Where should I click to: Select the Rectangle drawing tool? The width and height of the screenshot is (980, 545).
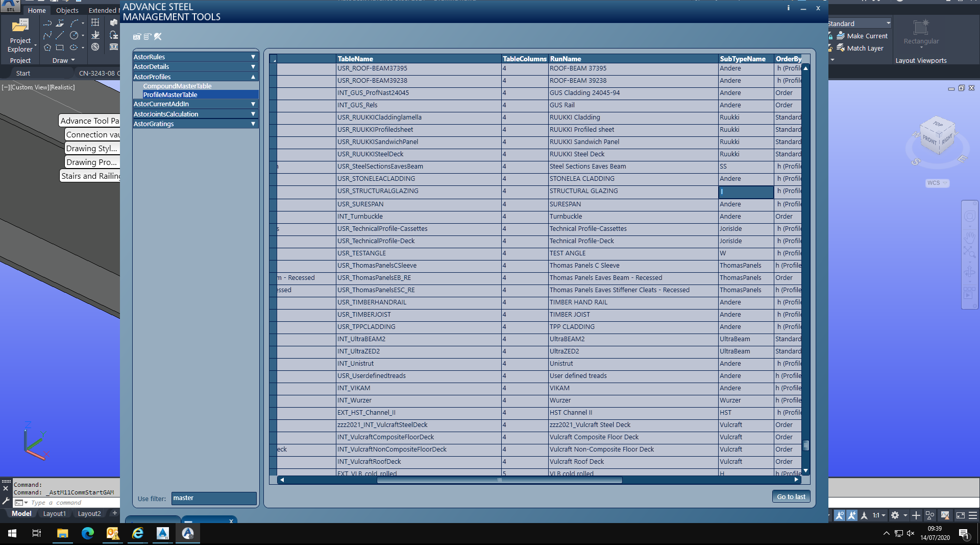[60, 48]
